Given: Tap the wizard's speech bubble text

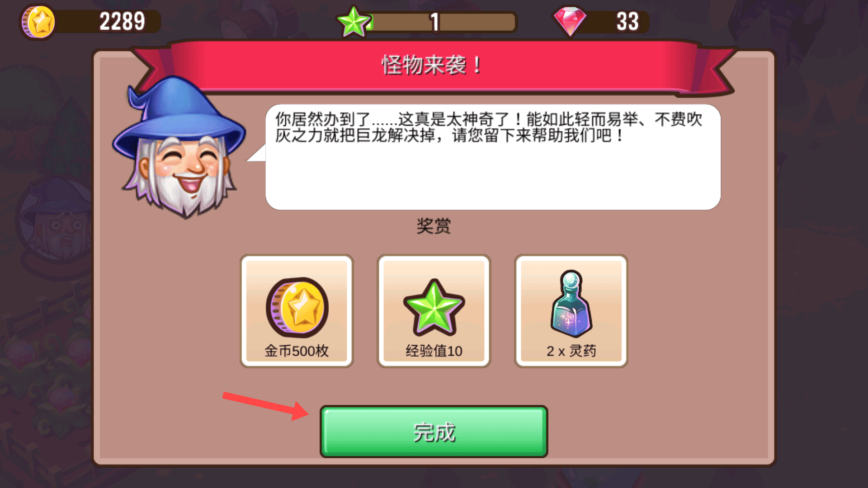Looking at the screenshot, I should tap(488, 127).
